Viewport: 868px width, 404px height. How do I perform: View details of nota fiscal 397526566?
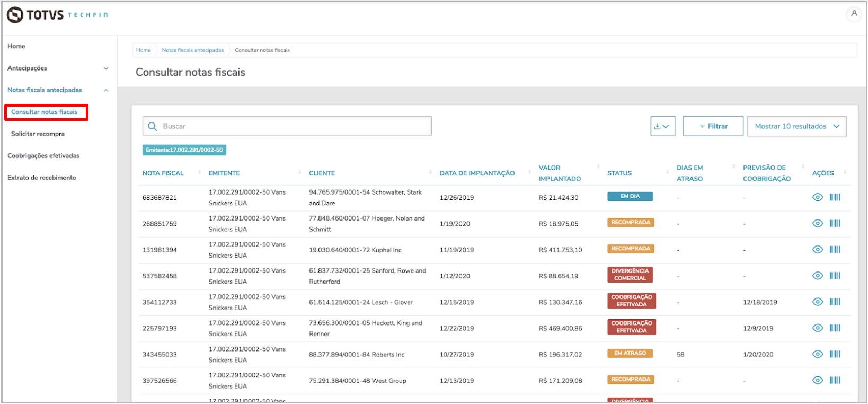[818, 380]
